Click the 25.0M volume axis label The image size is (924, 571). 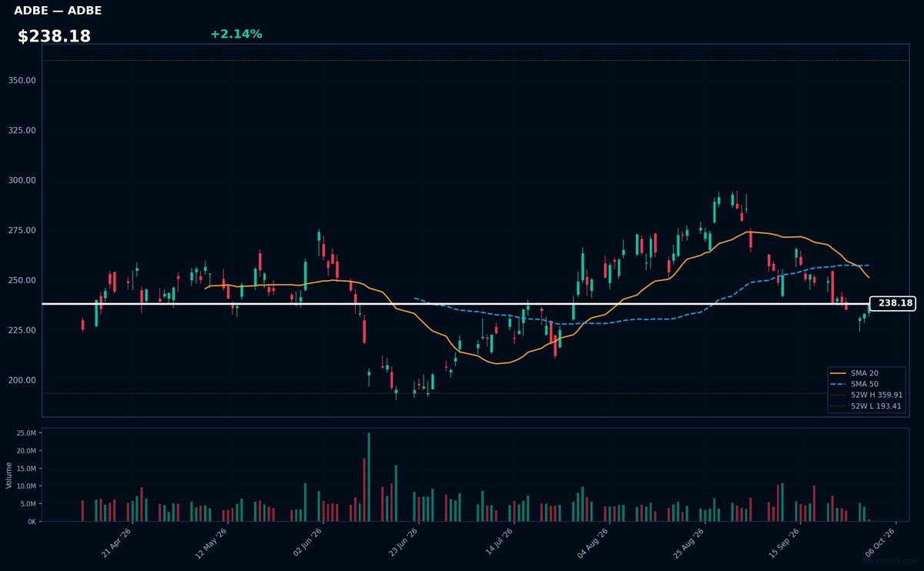(26, 434)
